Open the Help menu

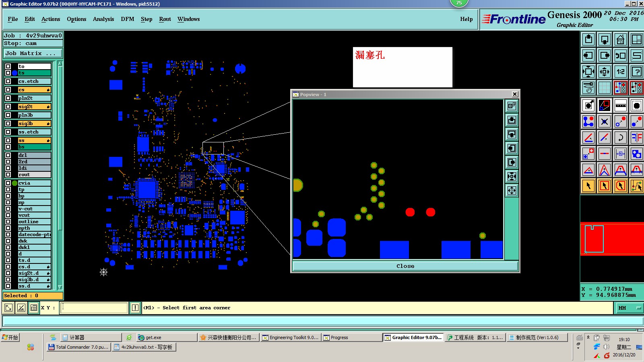[x=466, y=19]
